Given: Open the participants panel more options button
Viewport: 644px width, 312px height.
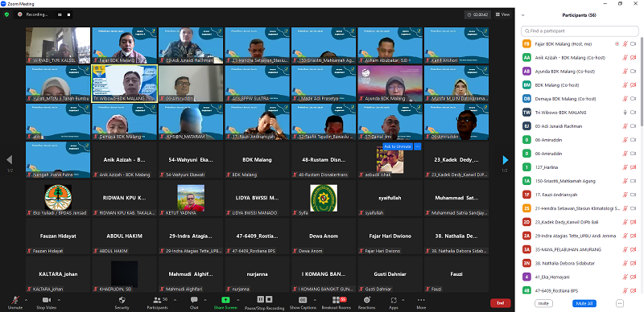Looking at the screenshot, I should 620,303.
